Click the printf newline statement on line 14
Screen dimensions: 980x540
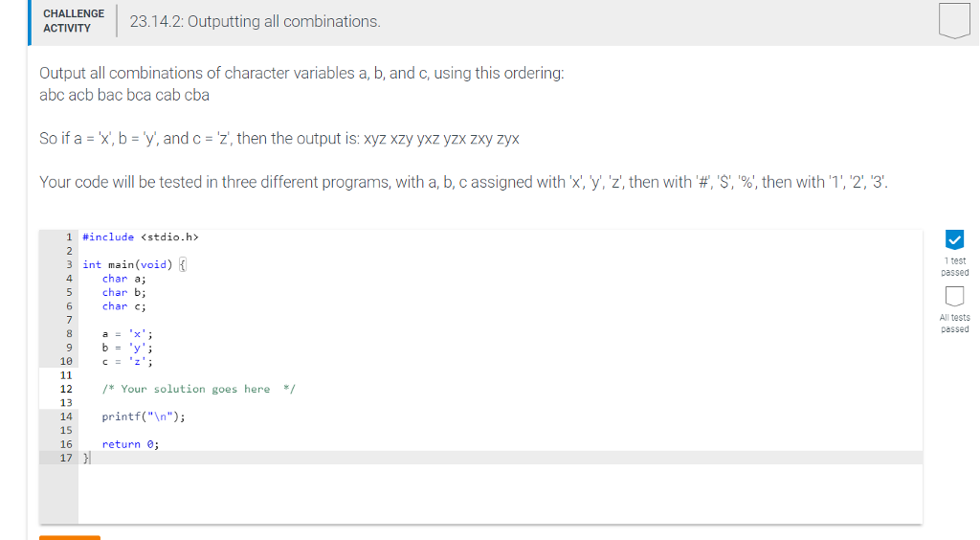pyautogui.click(x=144, y=416)
